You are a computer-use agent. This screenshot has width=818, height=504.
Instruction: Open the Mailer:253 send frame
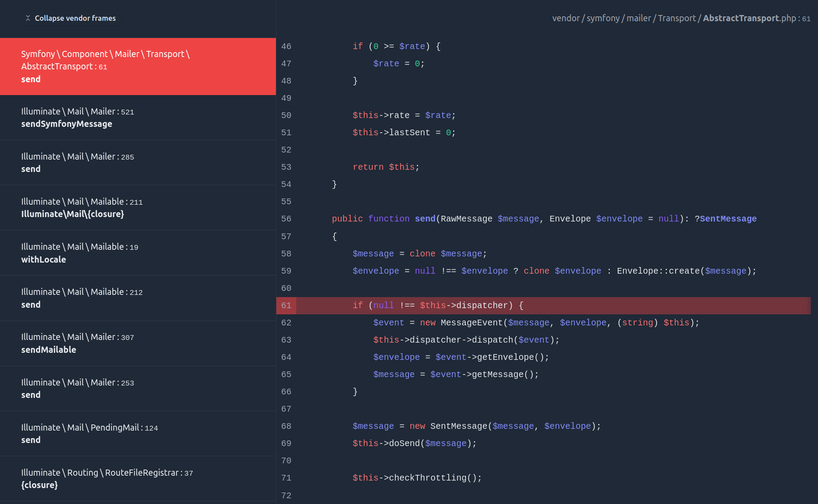click(138, 389)
